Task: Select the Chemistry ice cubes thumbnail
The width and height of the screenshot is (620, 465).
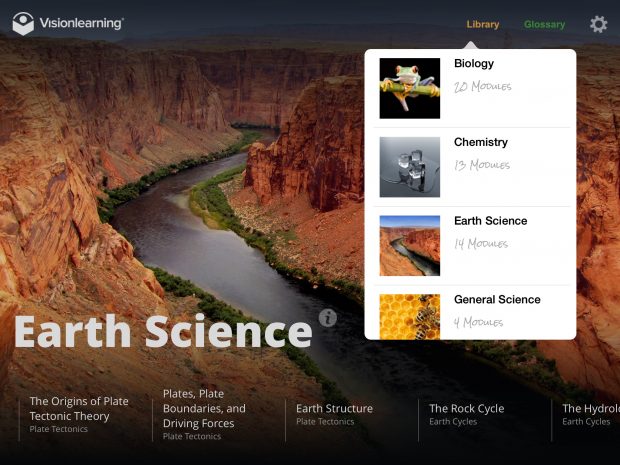Action: tap(410, 167)
